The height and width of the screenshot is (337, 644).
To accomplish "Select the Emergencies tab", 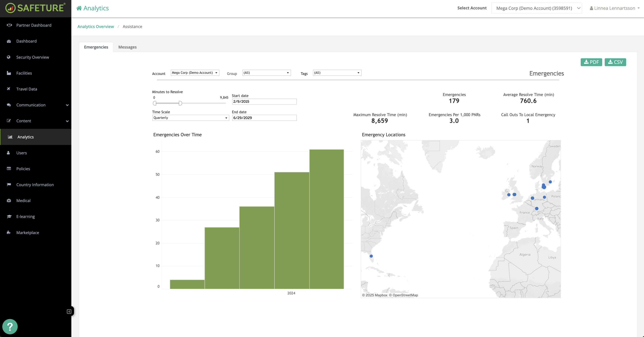I will click(x=96, y=47).
